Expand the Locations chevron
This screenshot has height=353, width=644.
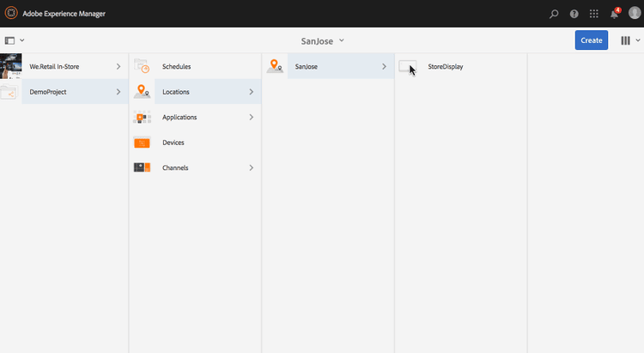click(x=252, y=92)
